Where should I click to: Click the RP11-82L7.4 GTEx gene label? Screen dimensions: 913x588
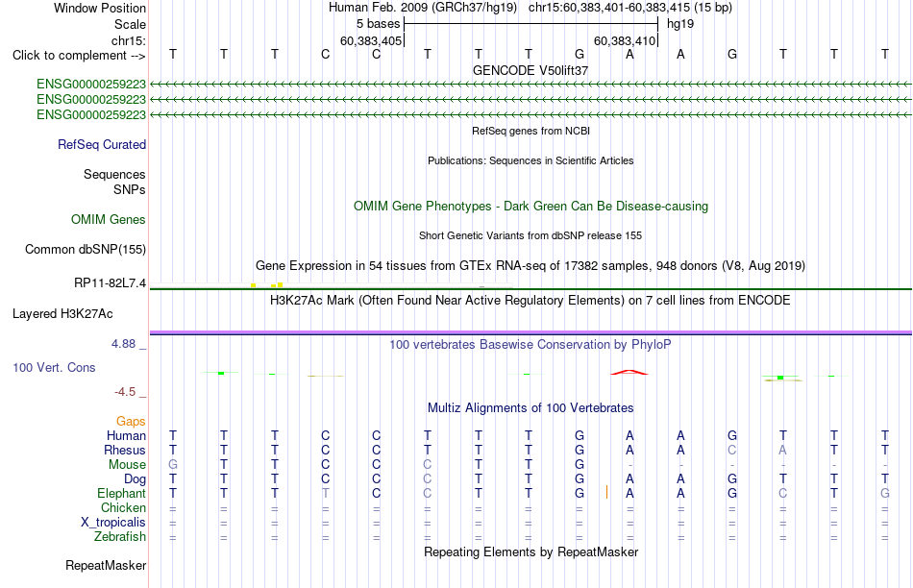(x=111, y=282)
